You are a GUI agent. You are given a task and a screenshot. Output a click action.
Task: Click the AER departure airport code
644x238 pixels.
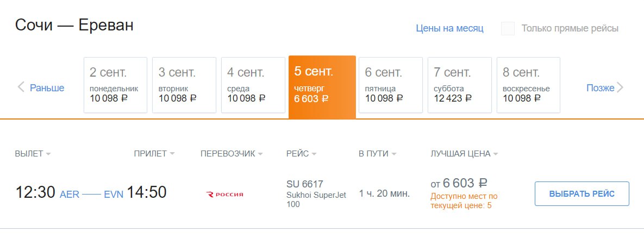click(x=70, y=194)
